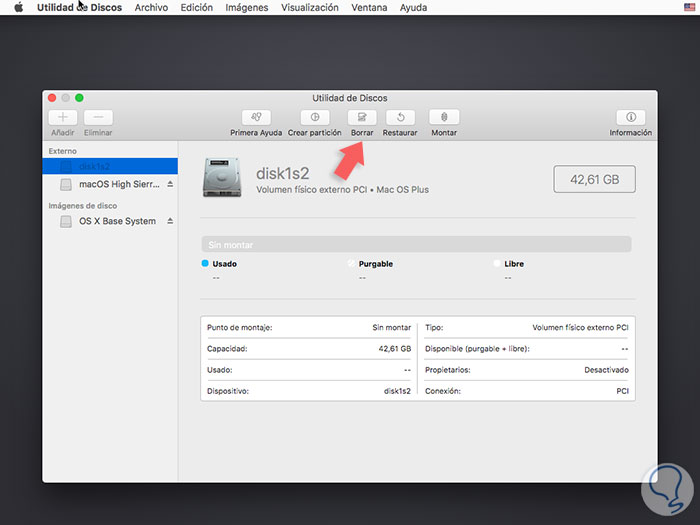Close the Utilidad de Discos window
This screenshot has width=700, height=525.
coord(52,98)
